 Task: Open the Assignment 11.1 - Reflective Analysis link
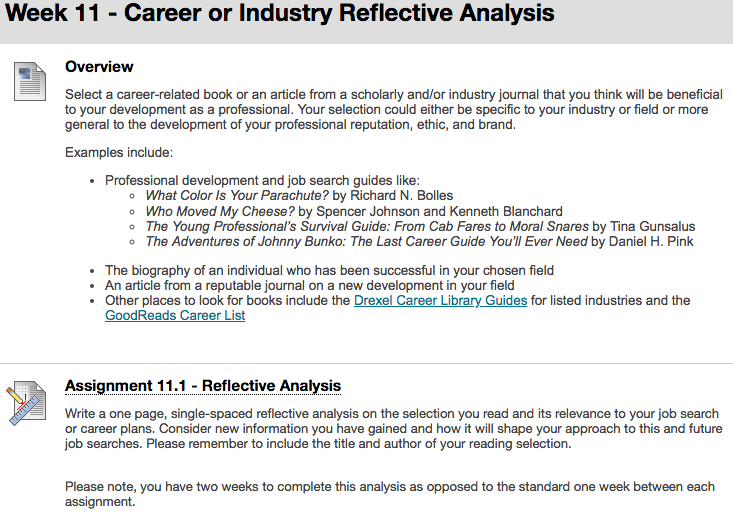203,386
